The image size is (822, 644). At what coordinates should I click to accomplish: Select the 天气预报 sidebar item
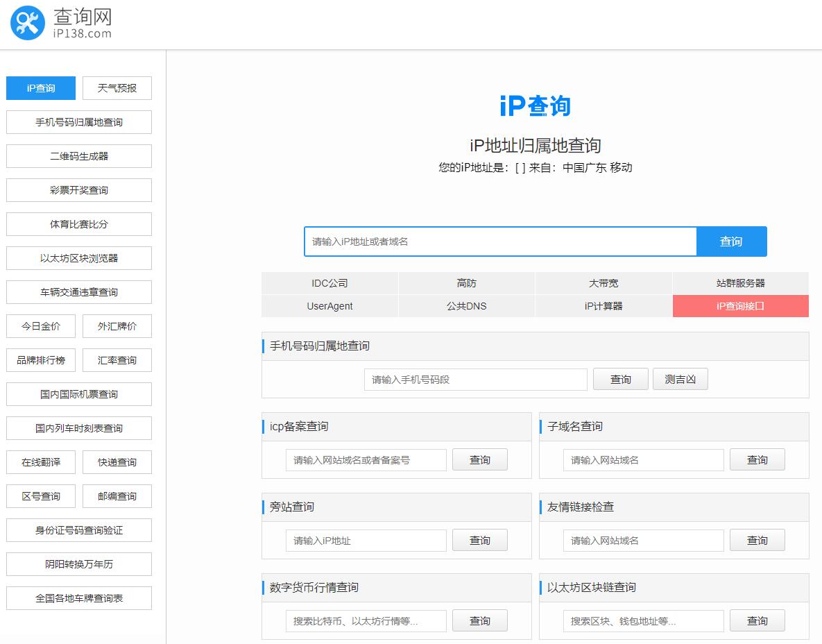(x=117, y=88)
